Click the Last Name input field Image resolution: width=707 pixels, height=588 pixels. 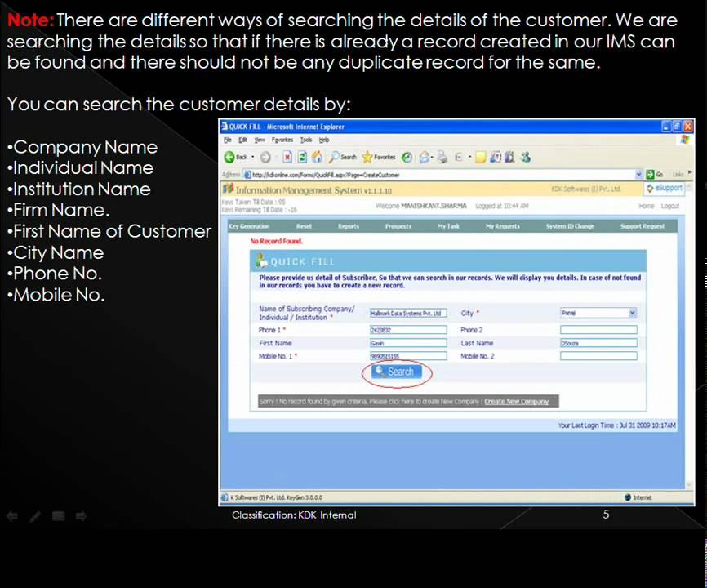598,343
